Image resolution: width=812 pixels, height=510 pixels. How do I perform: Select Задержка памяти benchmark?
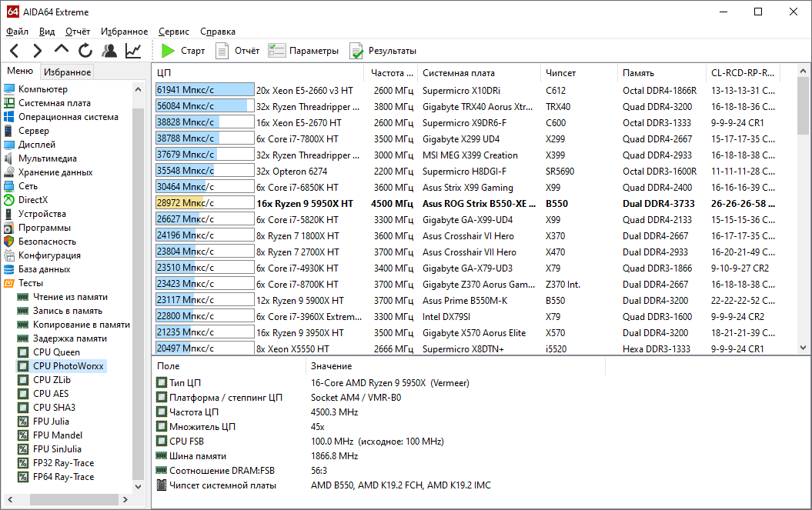pyautogui.click(x=70, y=338)
